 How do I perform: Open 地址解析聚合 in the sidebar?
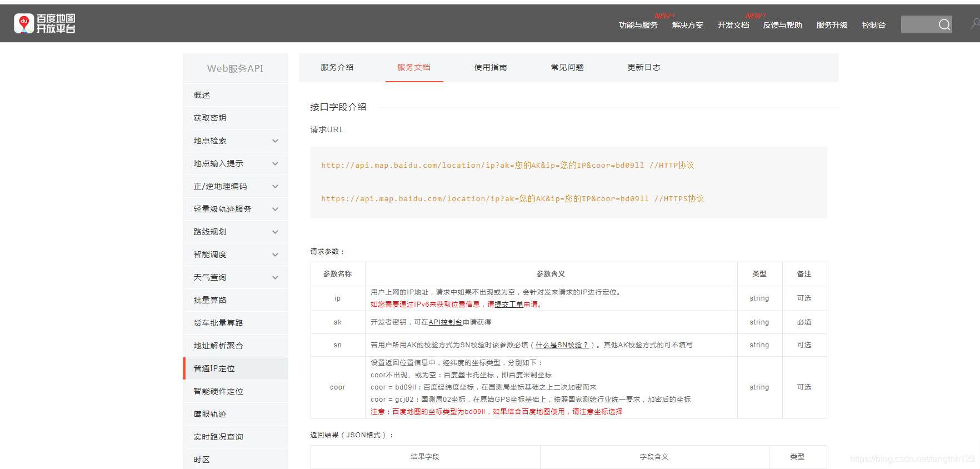(236, 346)
